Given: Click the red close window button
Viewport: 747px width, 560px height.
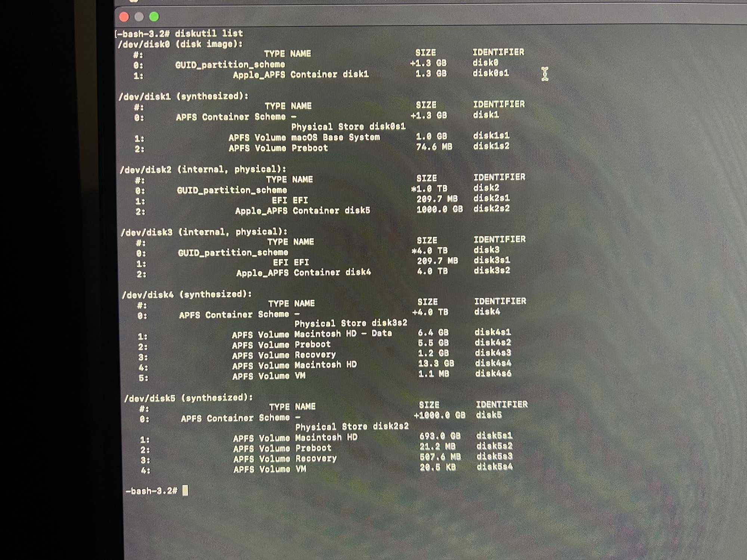Looking at the screenshot, I should (x=124, y=17).
